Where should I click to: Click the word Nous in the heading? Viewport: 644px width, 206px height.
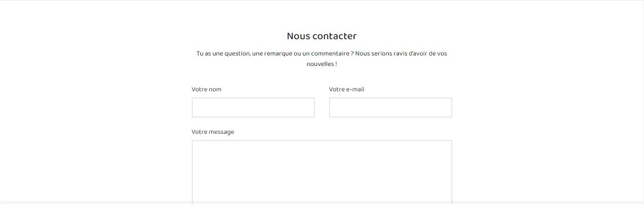(298, 36)
